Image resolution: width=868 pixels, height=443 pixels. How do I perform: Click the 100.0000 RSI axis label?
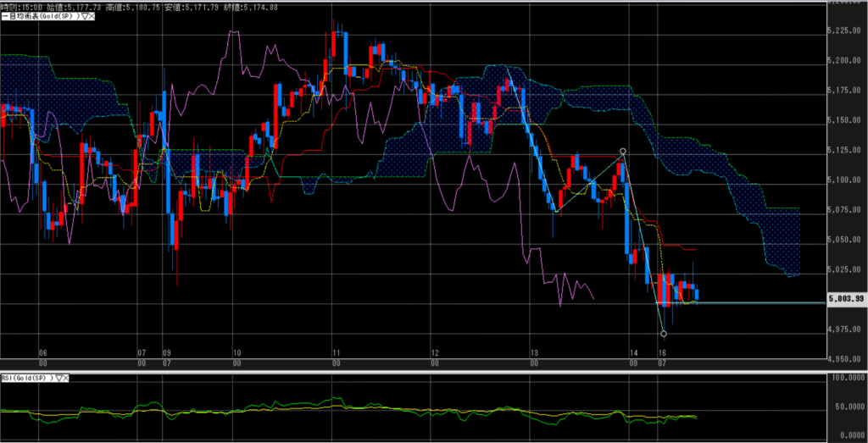(848, 379)
